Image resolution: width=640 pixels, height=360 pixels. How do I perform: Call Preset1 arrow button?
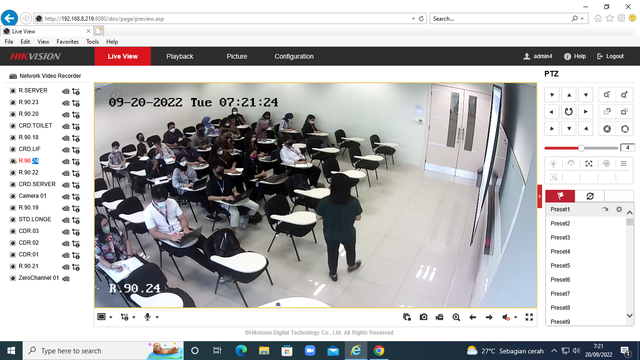(604, 209)
